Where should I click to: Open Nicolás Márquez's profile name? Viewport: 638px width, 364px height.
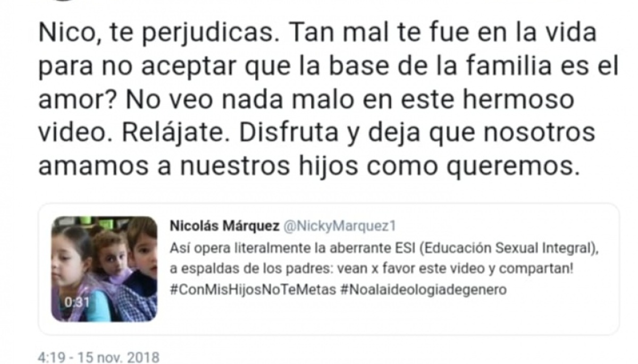[224, 226]
